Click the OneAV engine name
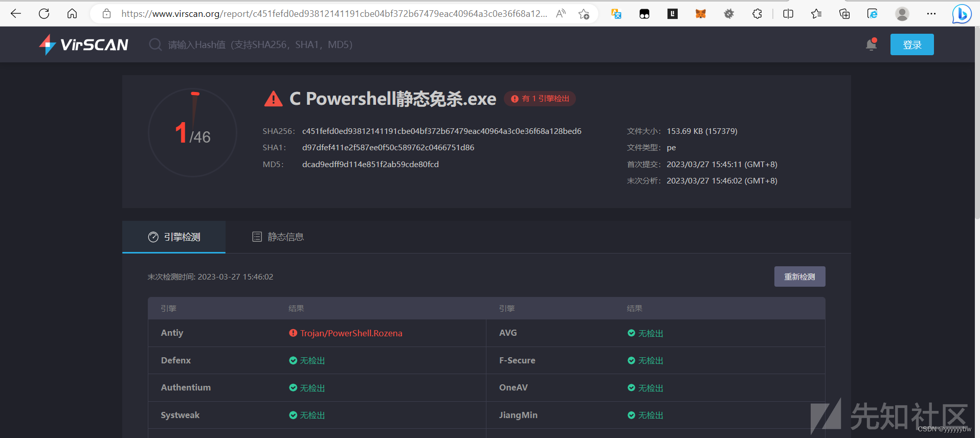Screen dimensions: 980x438 point(514,387)
